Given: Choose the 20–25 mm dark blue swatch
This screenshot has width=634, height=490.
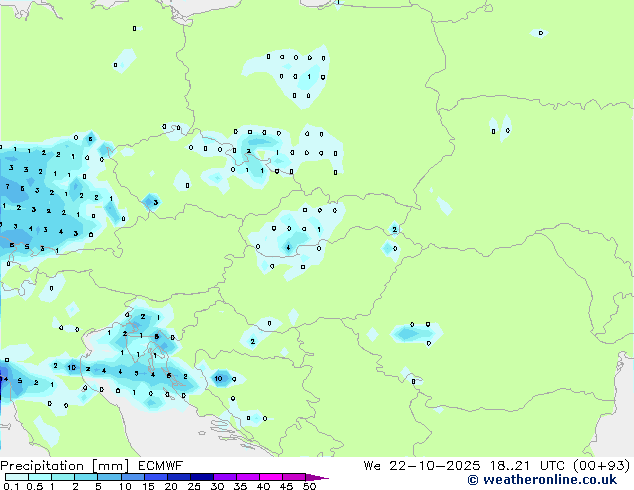Looking at the screenshot, I should coord(178,477).
